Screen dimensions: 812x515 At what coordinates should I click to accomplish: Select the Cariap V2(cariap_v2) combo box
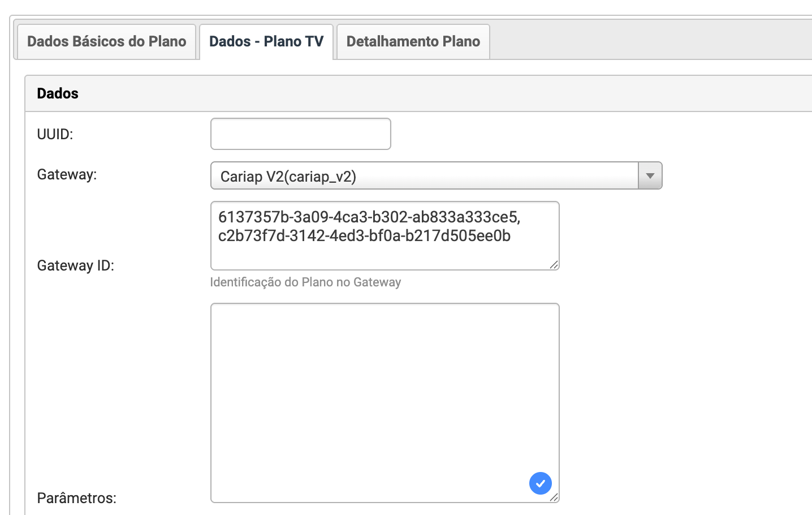[436, 176]
